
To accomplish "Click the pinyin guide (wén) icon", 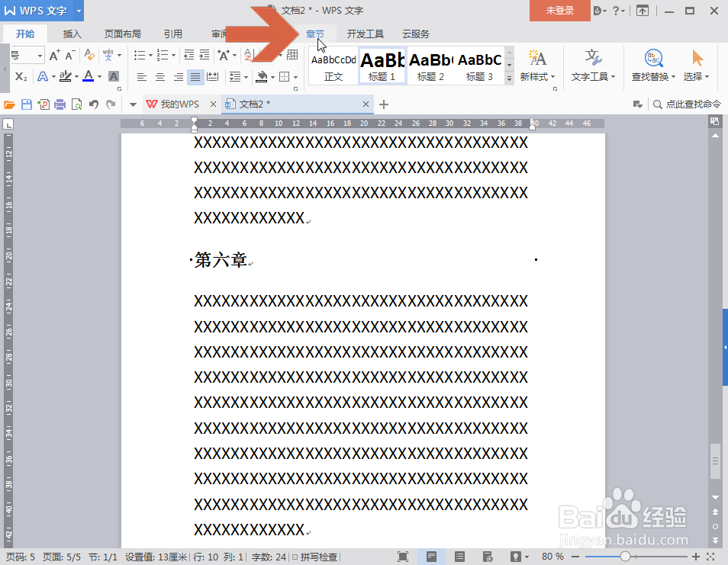I will 108,55.
